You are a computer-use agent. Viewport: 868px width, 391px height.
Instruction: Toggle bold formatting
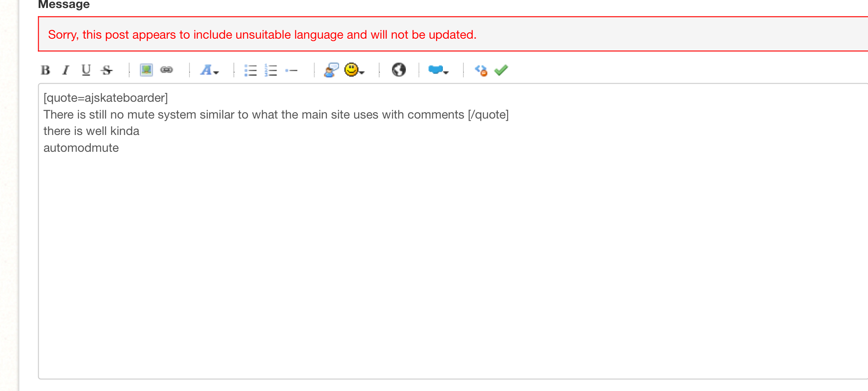click(x=45, y=70)
